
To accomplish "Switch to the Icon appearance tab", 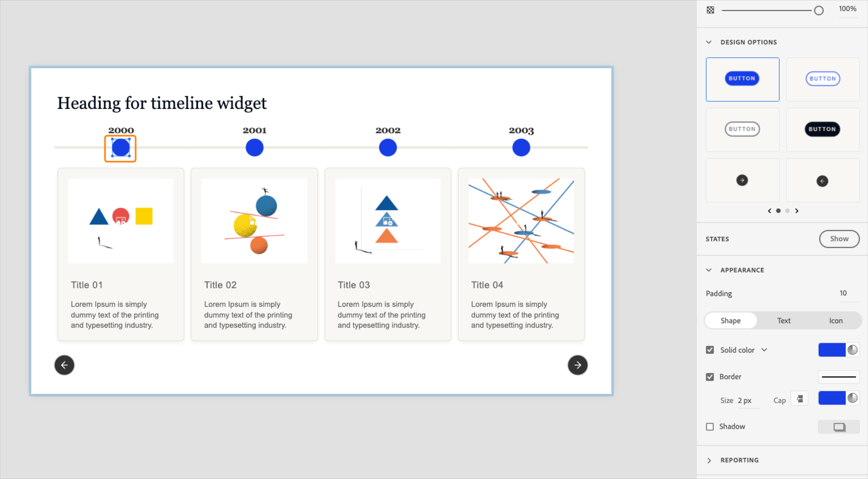I will coord(836,320).
